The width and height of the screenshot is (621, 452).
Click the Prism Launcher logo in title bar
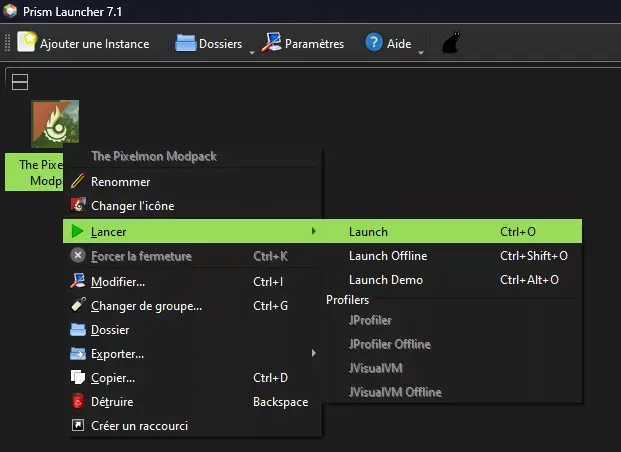tap(10, 11)
